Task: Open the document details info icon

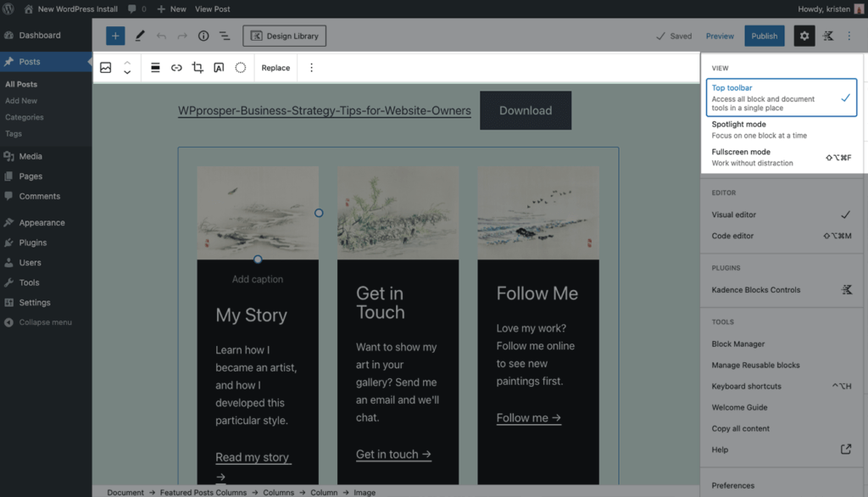Action: click(x=203, y=36)
